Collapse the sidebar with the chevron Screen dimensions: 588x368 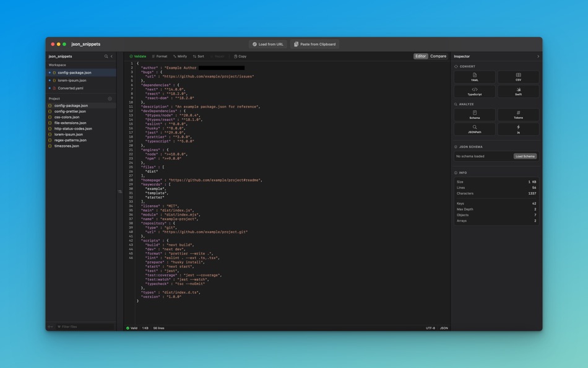tap(111, 56)
